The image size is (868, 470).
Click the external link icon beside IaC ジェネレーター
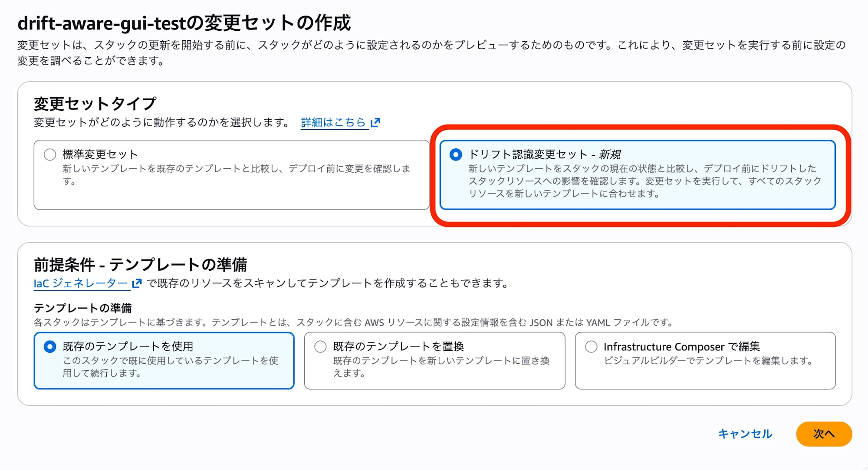(137, 283)
